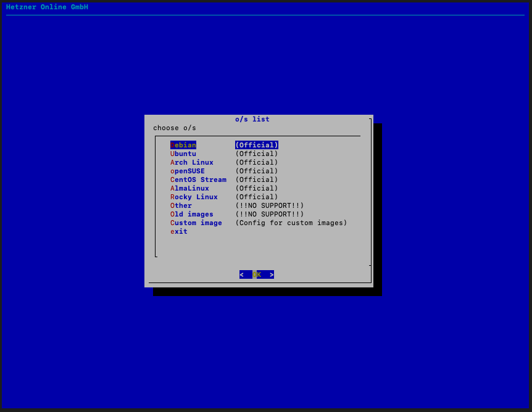Select Debian from the o/s list
The height and width of the screenshot is (412, 532).
tap(183, 145)
